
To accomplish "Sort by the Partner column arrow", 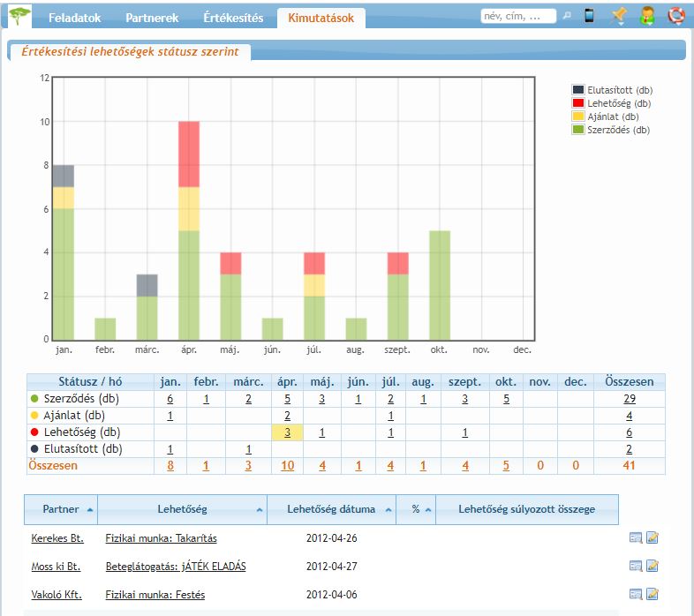I will 89,510.
